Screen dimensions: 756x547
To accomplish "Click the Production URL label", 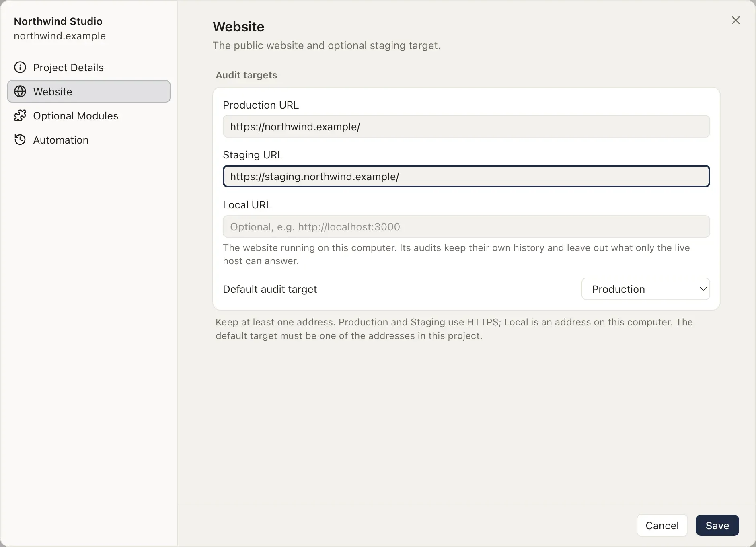I will click(261, 105).
